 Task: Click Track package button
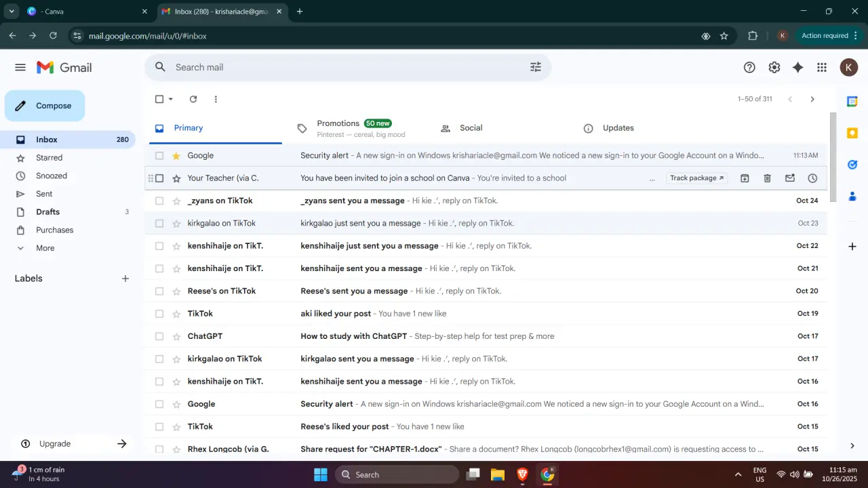tap(696, 178)
